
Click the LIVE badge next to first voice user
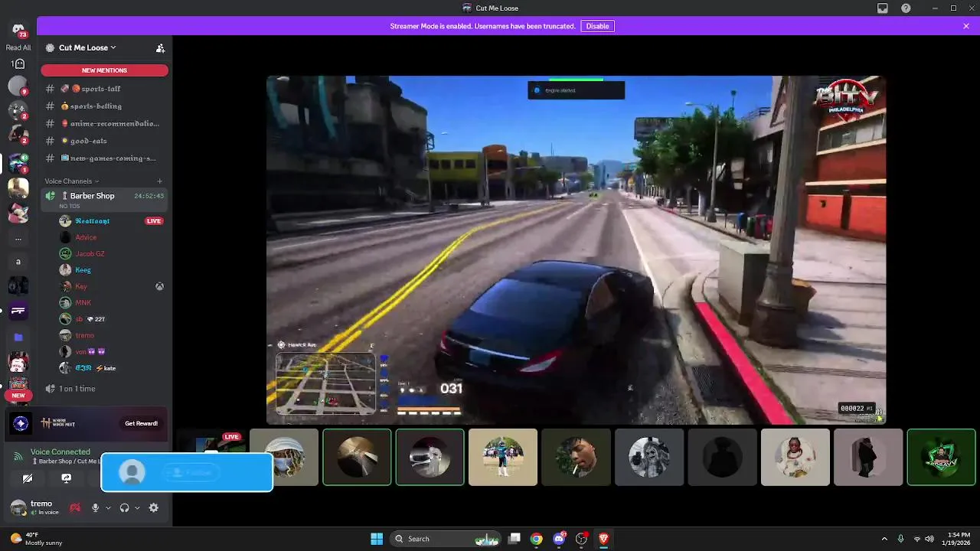coord(154,221)
